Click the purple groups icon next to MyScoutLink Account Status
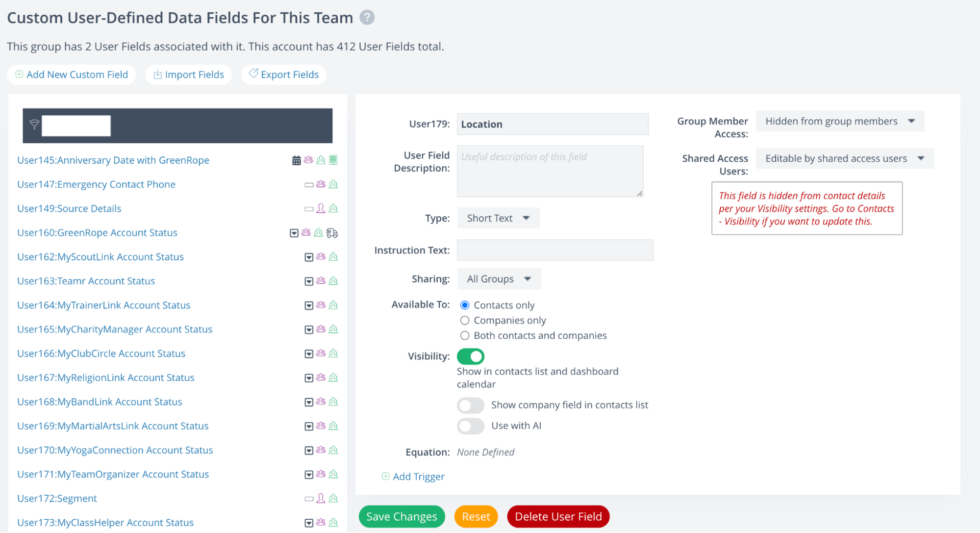Viewport: 980px width, 533px height. click(x=321, y=256)
